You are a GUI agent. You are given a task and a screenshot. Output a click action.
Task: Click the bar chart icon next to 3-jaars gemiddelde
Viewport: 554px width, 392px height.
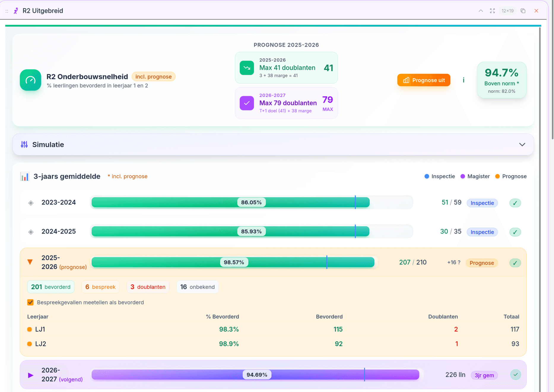click(25, 176)
